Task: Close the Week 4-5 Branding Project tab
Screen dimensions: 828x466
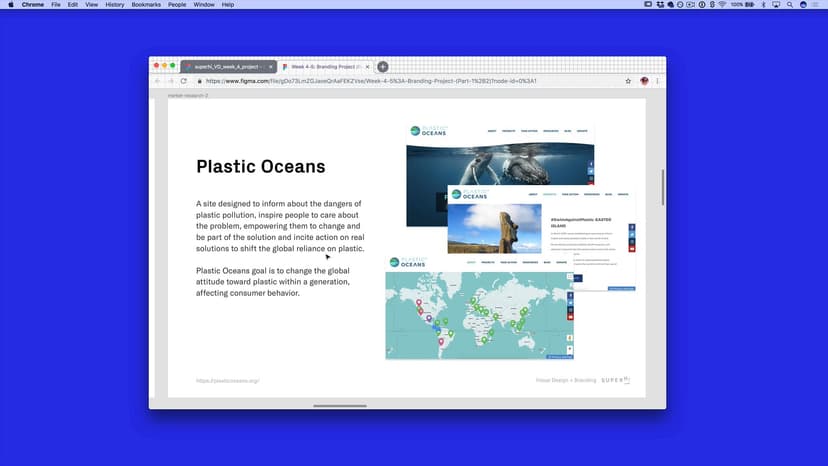Action: (367, 66)
